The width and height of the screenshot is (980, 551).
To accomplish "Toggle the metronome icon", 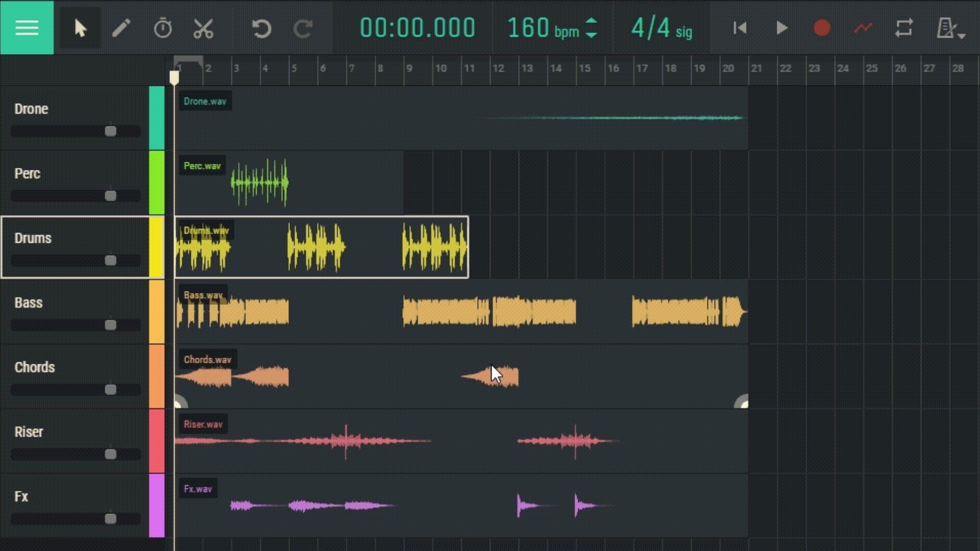I will 945,28.
